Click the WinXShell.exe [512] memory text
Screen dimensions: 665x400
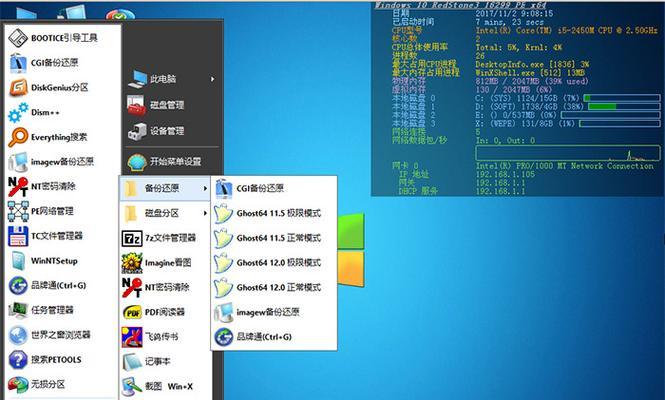coord(530,73)
